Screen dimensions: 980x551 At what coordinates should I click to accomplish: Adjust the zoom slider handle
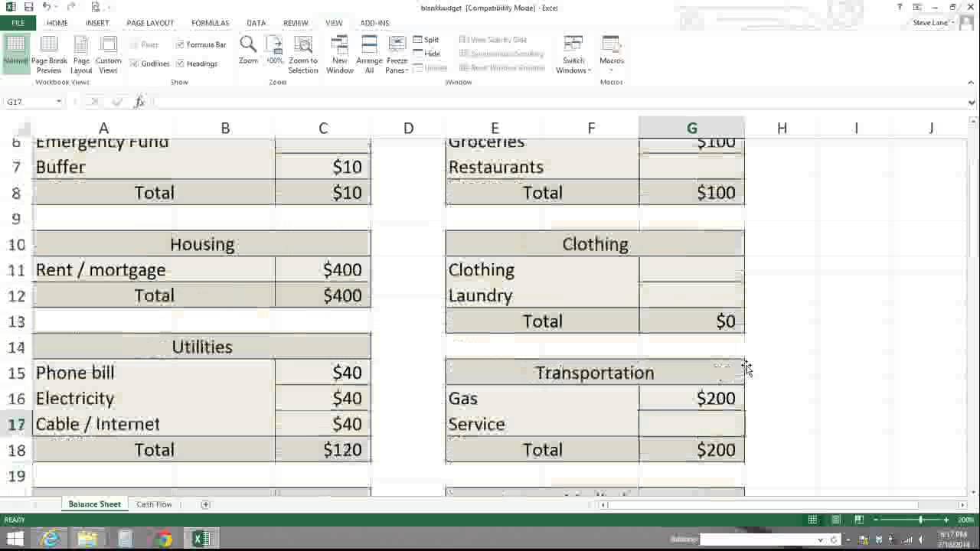point(921,520)
